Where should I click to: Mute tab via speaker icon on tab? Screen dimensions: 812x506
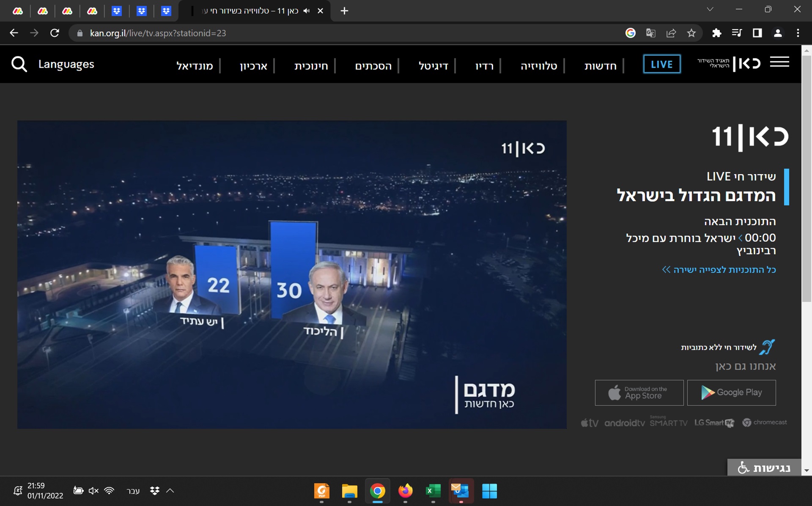click(307, 11)
